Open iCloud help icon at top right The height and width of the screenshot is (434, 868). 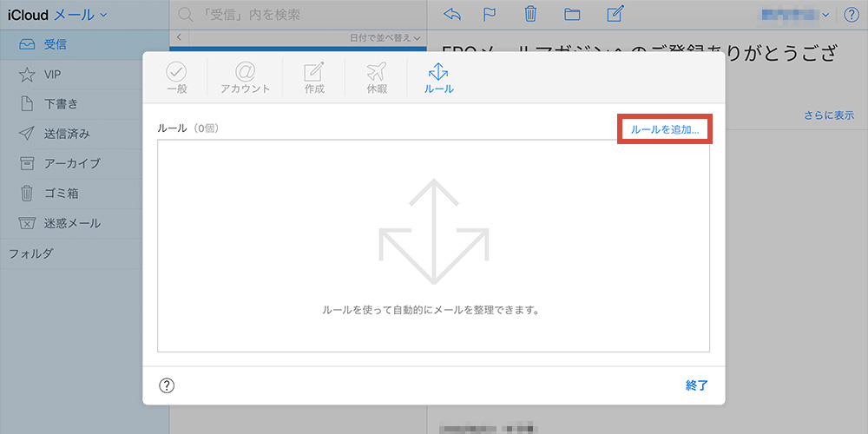pyautogui.click(x=851, y=14)
